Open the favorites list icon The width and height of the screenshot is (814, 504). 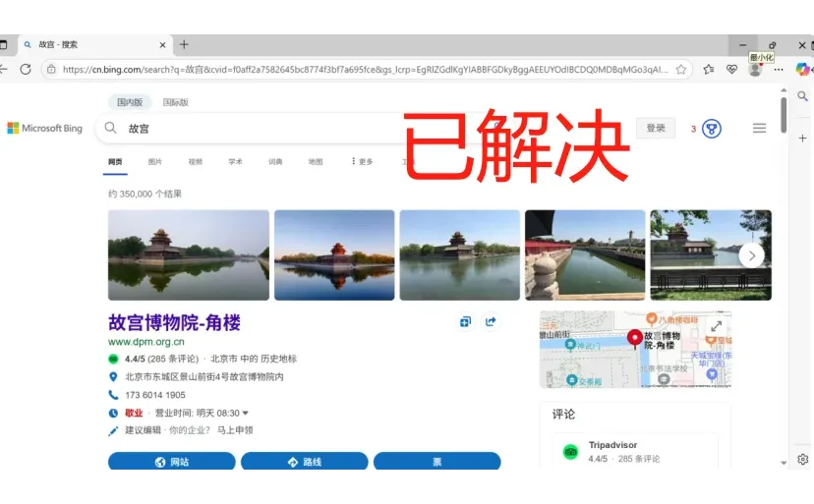709,69
